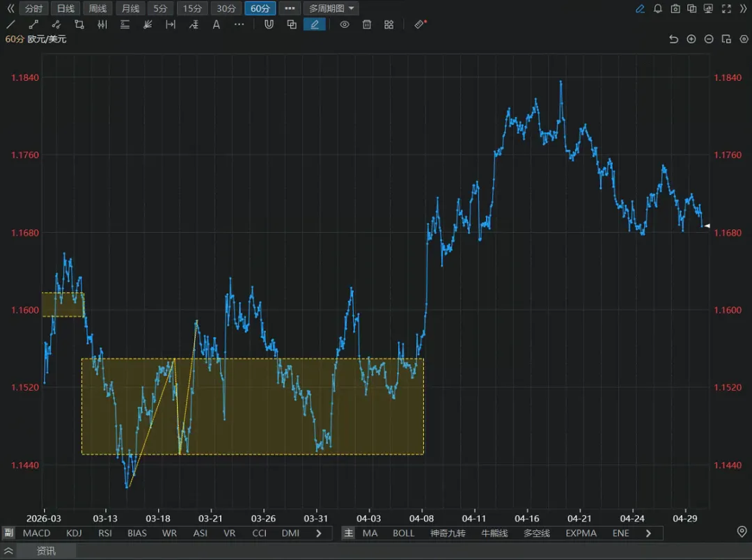Expand right panel with double-chevron
This screenshot has height=560, width=752.
pyautogui.click(x=744, y=8)
